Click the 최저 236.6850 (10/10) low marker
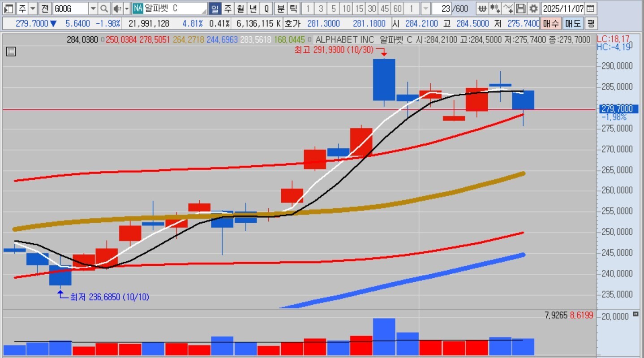The image size is (644, 358). pyautogui.click(x=110, y=297)
